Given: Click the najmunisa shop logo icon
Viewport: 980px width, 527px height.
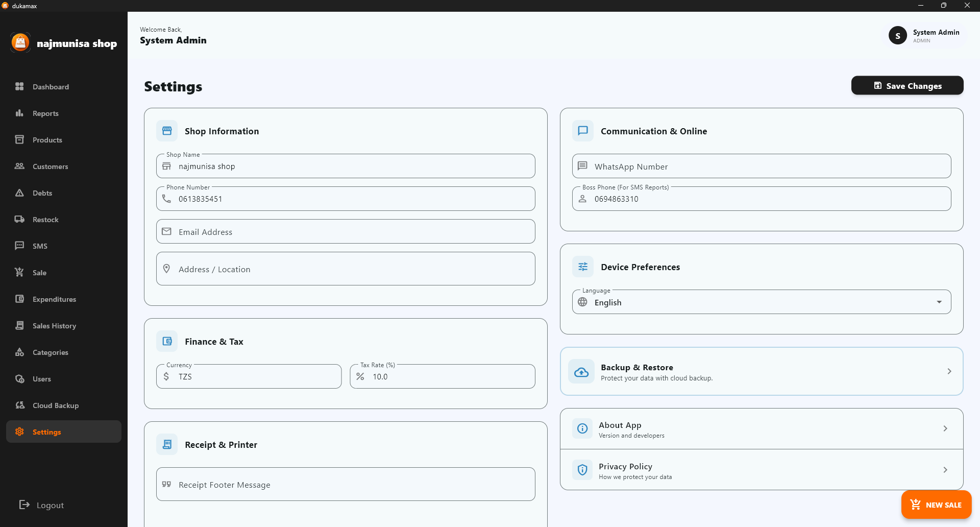Looking at the screenshot, I should [x=20, y=42].
